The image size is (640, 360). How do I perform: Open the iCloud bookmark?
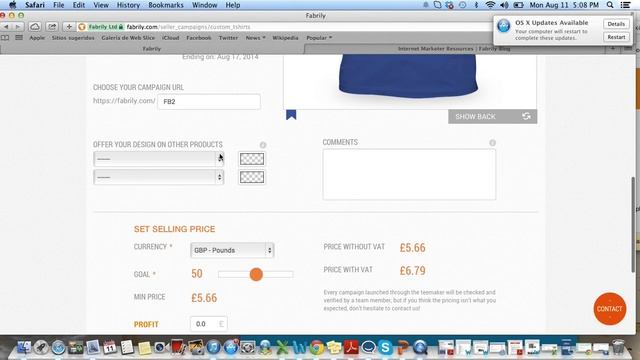click(170, 38)
